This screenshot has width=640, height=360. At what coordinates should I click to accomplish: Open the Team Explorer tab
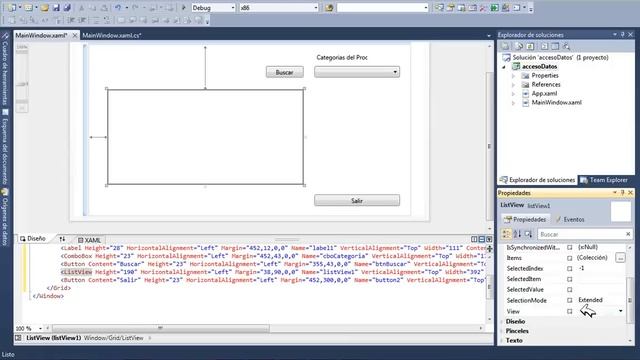(x=604, y=180)
